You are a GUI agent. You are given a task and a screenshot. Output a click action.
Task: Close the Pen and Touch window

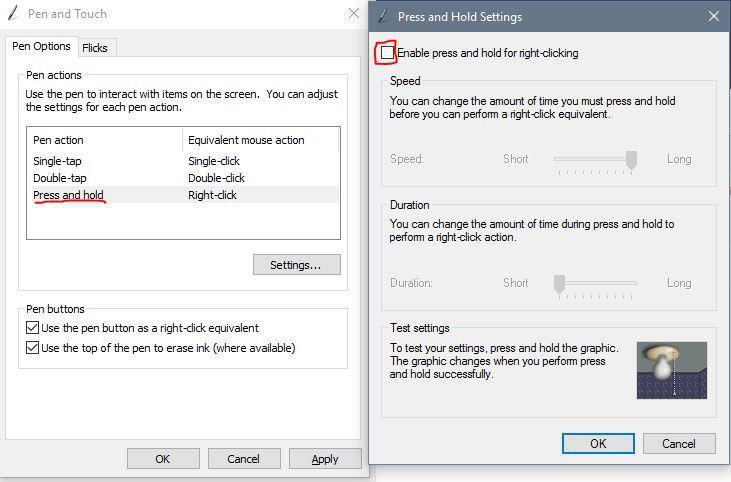[354, 14]
